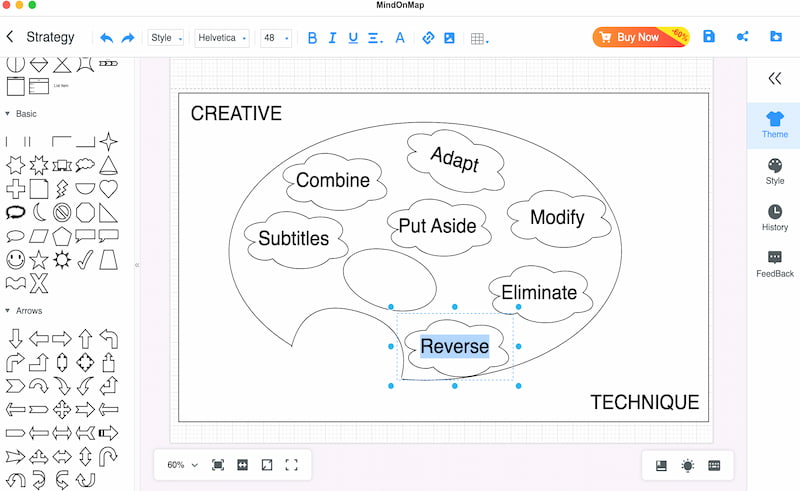Image resolution: width=800 pixels, height=491 pixels.
Task: Select the checkmark shape
Action: pos(85,260)
